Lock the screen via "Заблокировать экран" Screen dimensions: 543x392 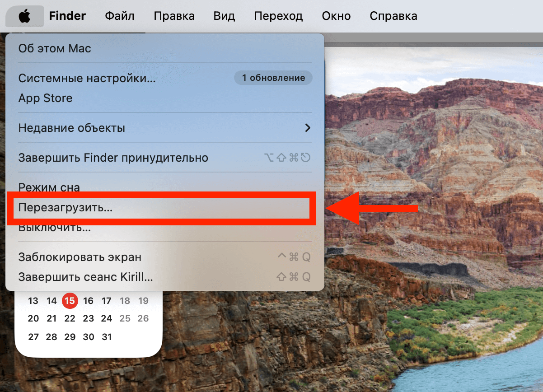[x=80, y=257]
